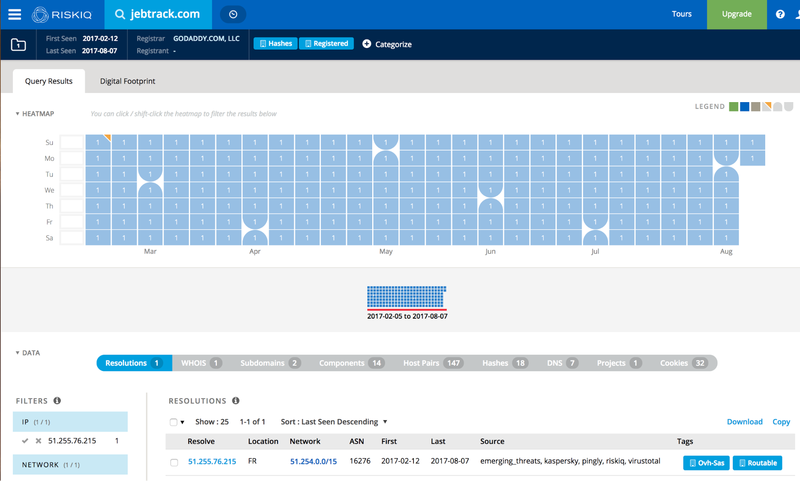Screen dimensions: 800x481
Task: Click the green legend swatch
Action: (x=734, y=107)
